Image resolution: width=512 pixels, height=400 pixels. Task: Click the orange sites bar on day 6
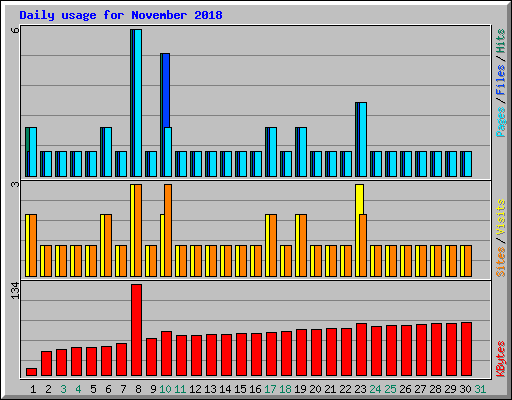tap(108, 245)
